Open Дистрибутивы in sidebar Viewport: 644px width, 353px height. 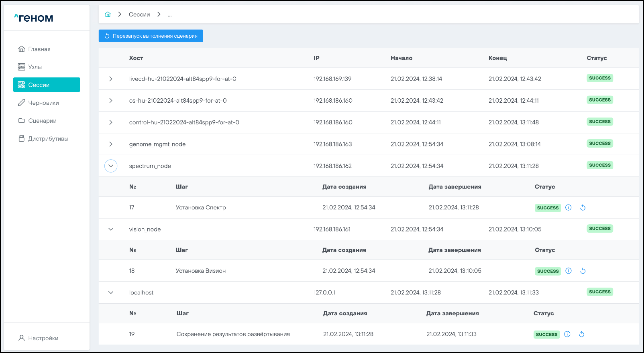48,139
